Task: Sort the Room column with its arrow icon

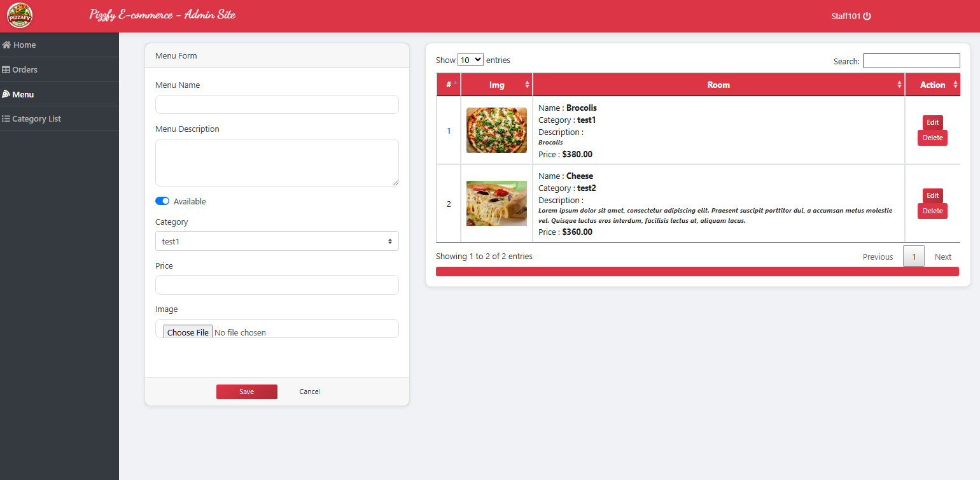Action: pyautogui.click(x=899, y=83)
